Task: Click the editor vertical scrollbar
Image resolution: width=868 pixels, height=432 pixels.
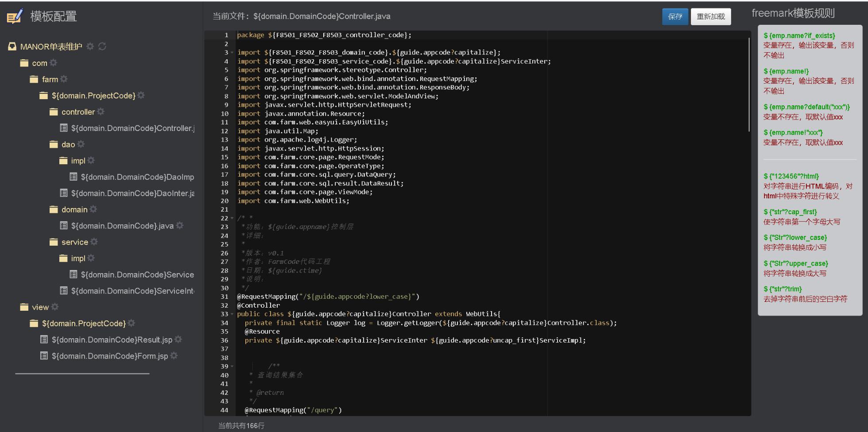Action: coord(749,84)
